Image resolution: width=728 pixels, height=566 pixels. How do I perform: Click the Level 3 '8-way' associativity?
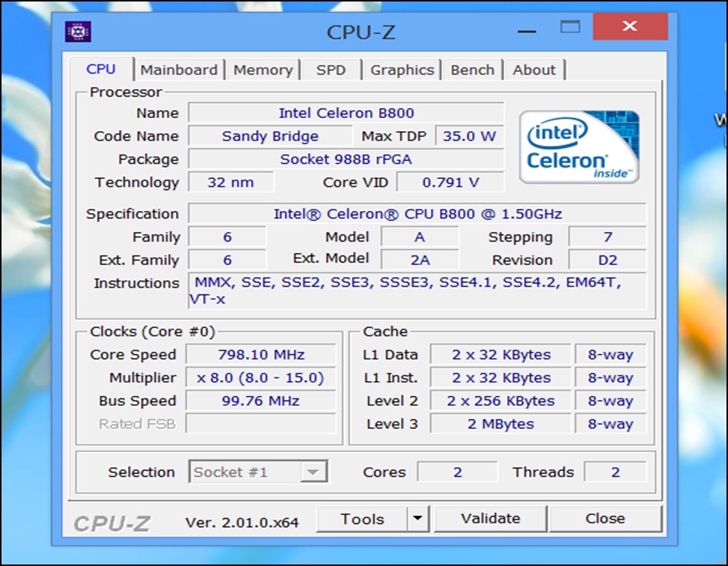point(611,424)
